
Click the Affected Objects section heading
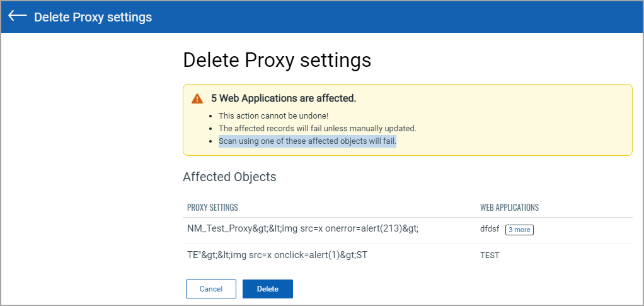click(x=229, y=177)
